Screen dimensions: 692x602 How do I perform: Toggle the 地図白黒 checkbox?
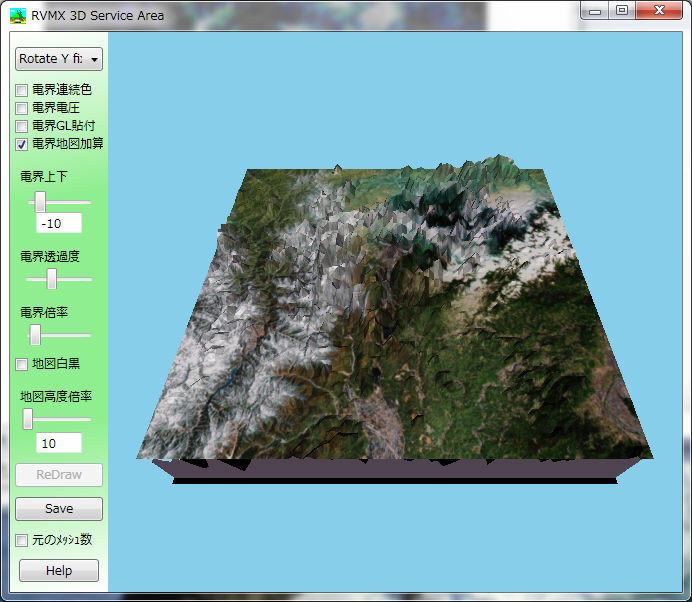22,364
